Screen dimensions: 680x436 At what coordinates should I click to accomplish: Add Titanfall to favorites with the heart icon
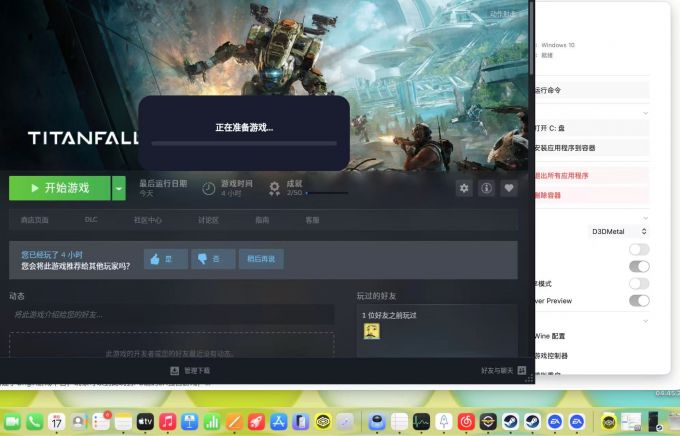(x=509, y=188)
